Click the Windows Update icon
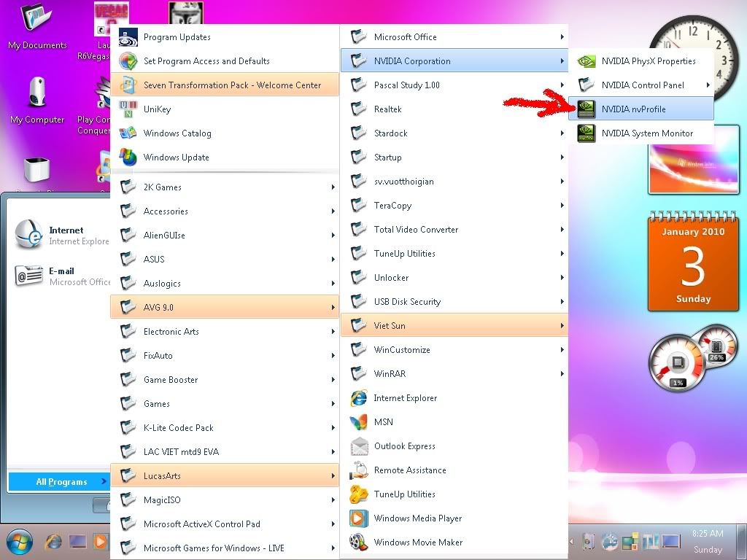The width and height of the screenshot is (747, 560). 128,157
